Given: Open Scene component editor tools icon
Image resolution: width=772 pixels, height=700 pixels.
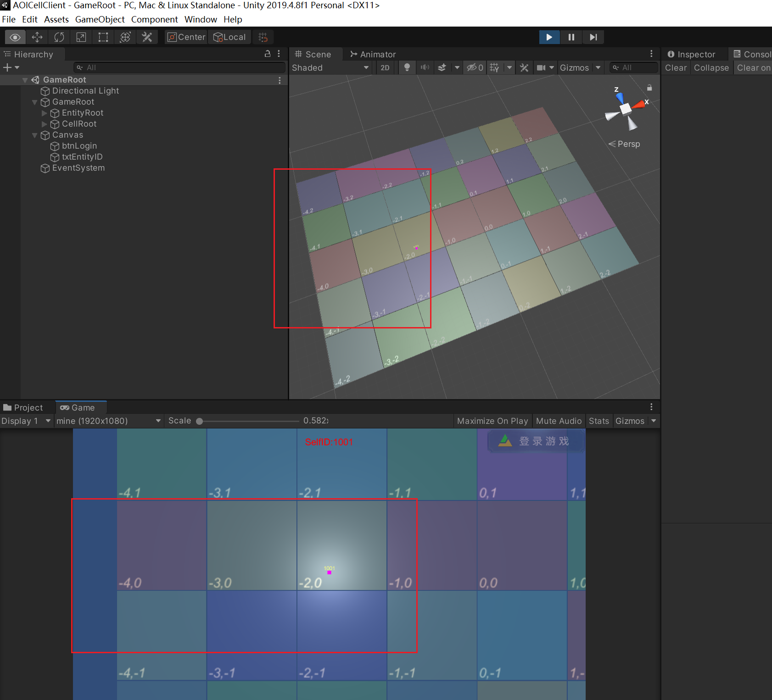Looking at the screenshot, I should point(524,68).
